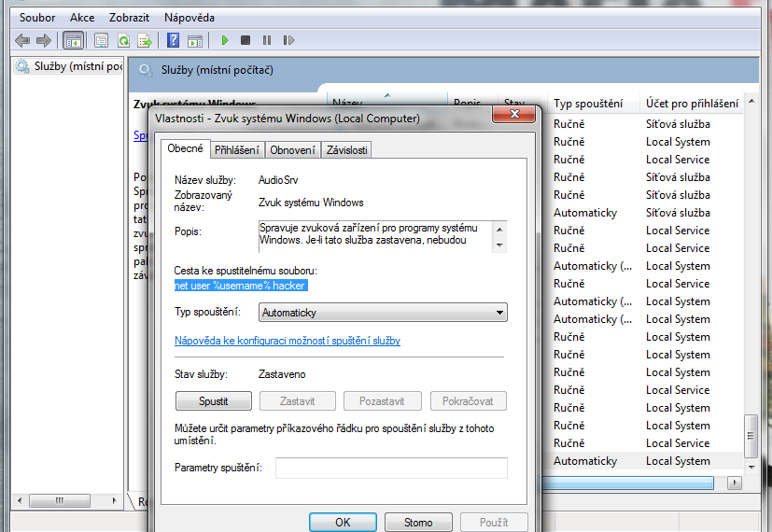Click the Export list toolbar icon

pyautogui.click(x=145, y=40)
